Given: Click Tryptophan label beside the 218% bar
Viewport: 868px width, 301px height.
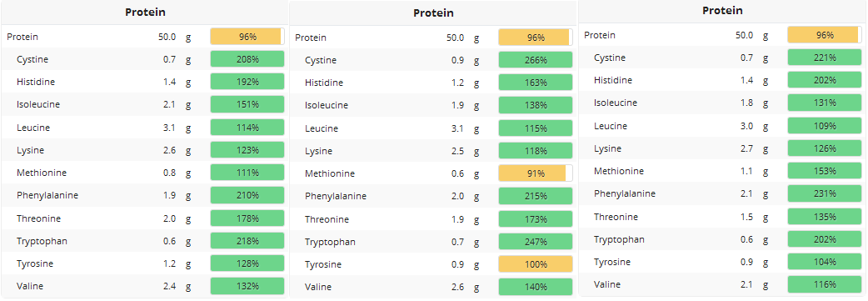Looking at the screenshot, I should click(42, 242).
